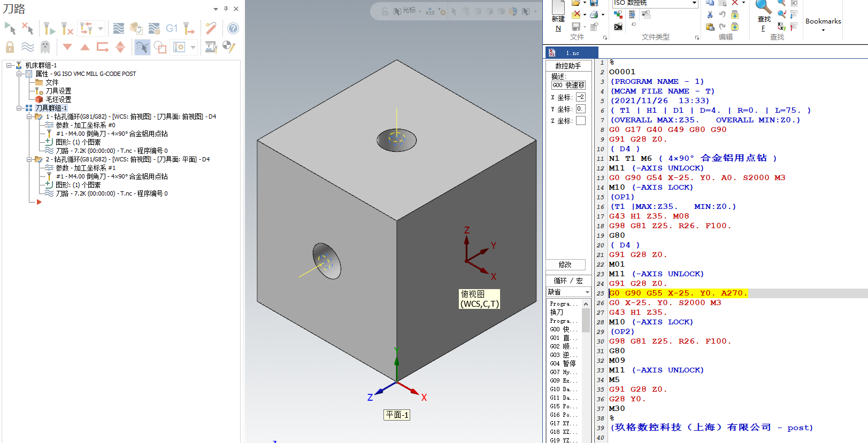Click the 循环 / 宏 button
This screenshot has width=868, height=443.
pos(568,281)
